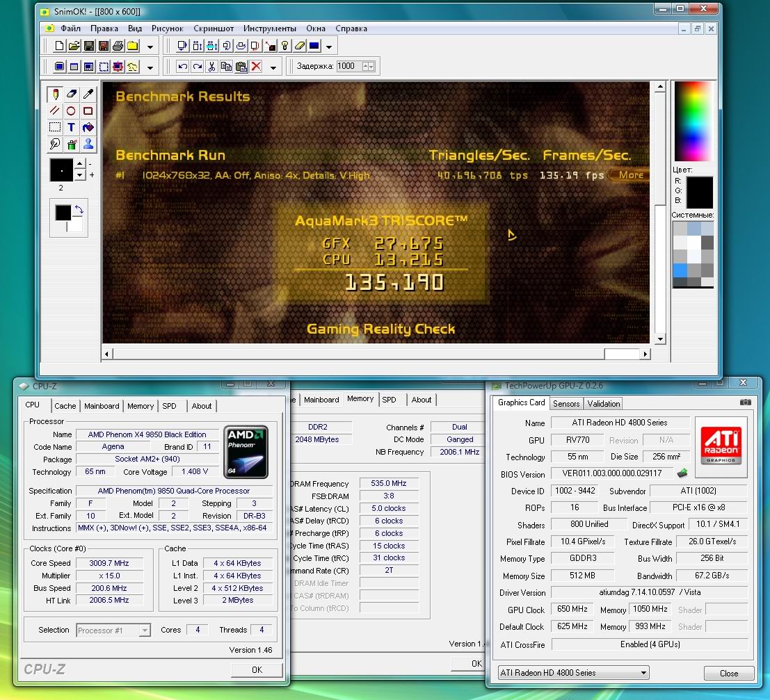770x700 pixels.
Task: Expand capture toolbar overflow arrow
Action: coord(150,67)
